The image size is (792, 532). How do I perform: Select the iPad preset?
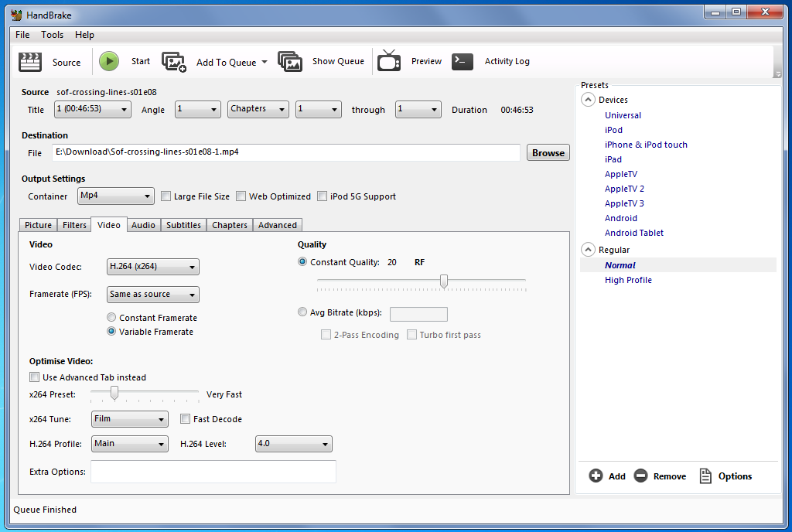pyautogui.click(x=613, y=159)
